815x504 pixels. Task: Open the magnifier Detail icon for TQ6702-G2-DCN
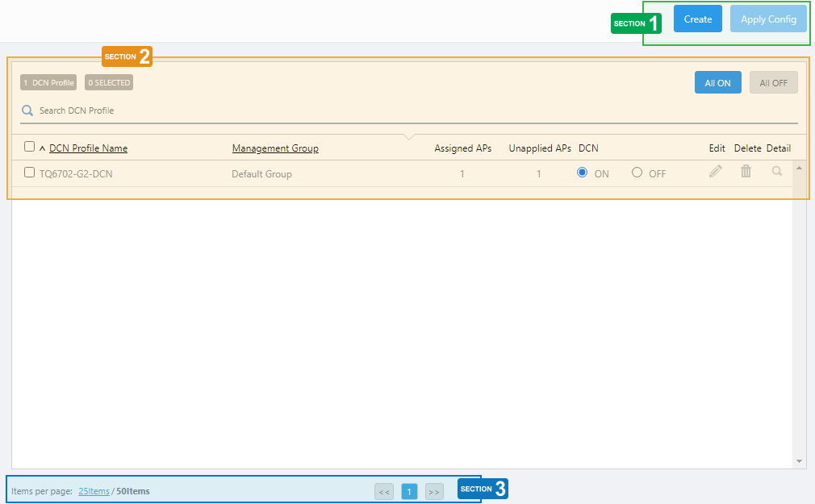tap(777, 171)
